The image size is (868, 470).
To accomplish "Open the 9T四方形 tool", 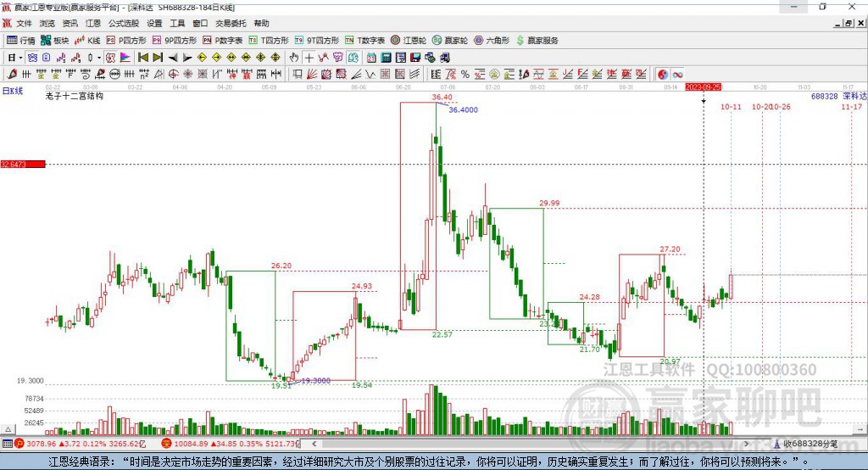I will tap(316, 41).
